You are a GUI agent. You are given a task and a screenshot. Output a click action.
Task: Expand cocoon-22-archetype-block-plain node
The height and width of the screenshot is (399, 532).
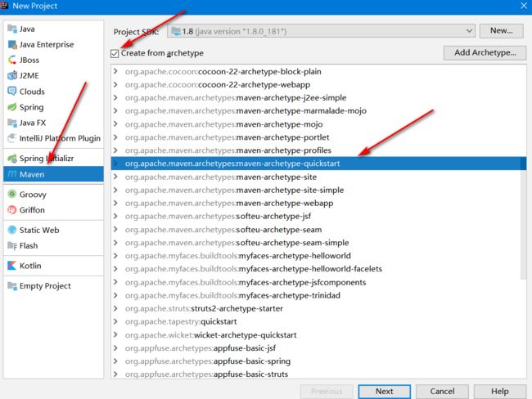click(115, 71)
